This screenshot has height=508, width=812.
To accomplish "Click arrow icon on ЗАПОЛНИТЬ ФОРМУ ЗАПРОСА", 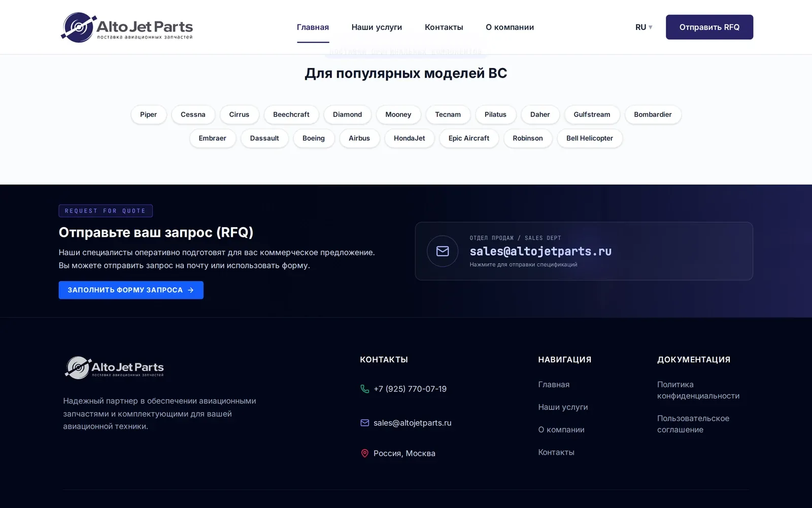I will click(x=191, y=290).
